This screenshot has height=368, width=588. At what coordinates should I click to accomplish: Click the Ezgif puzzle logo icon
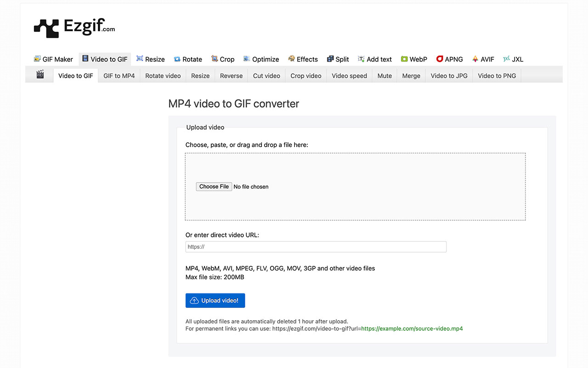(46, 28)
